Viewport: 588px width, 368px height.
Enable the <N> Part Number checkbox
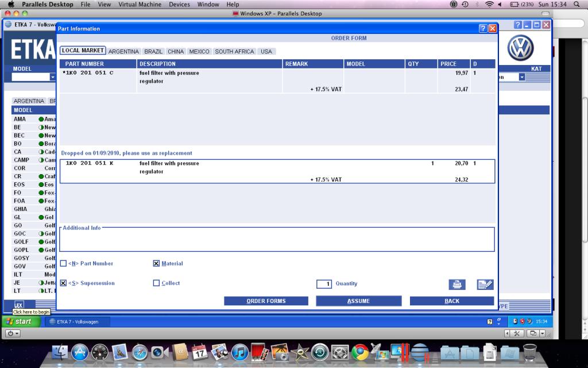[x=63, y=263]
